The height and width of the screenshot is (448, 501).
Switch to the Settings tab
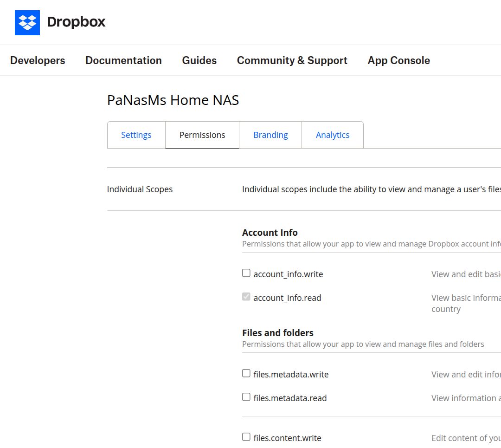point(136,135)
